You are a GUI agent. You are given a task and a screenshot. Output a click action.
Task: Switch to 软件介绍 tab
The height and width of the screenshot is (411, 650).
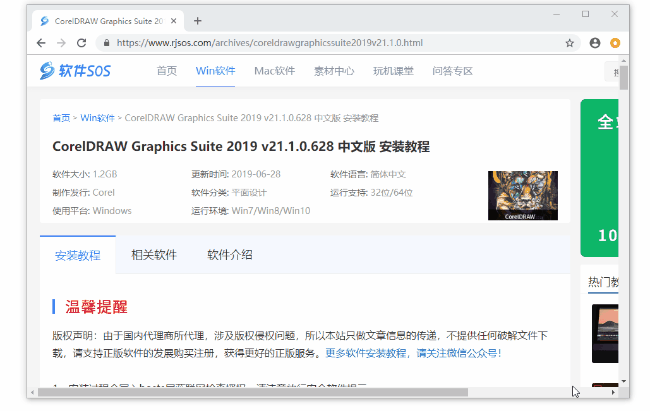[230, 255]
